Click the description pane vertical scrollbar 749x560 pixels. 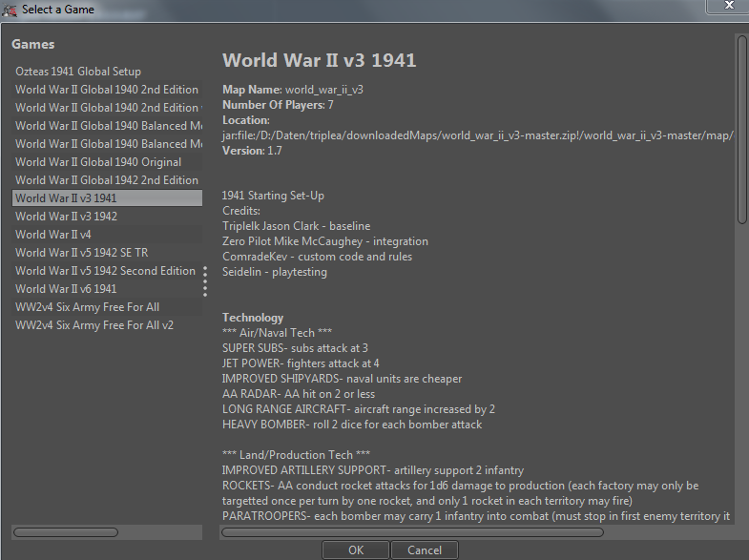point(741,129)
